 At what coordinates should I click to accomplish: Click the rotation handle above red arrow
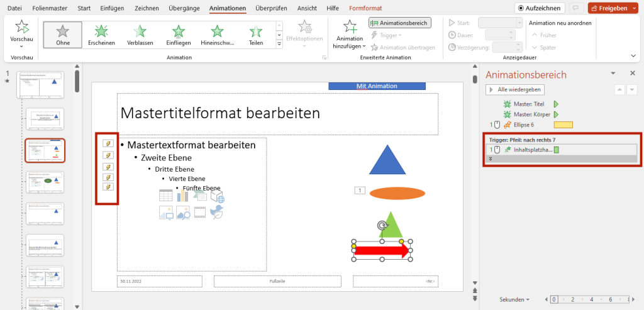point(381,225)
